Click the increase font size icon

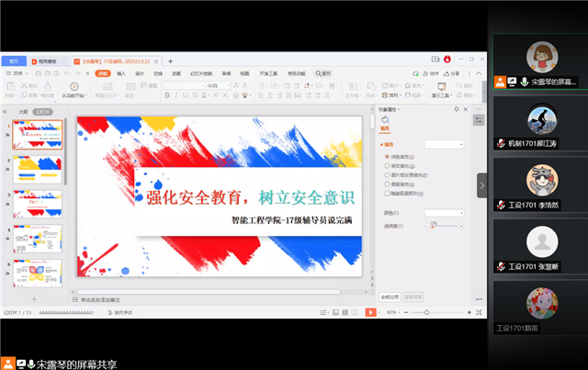[x=236, y=85]
